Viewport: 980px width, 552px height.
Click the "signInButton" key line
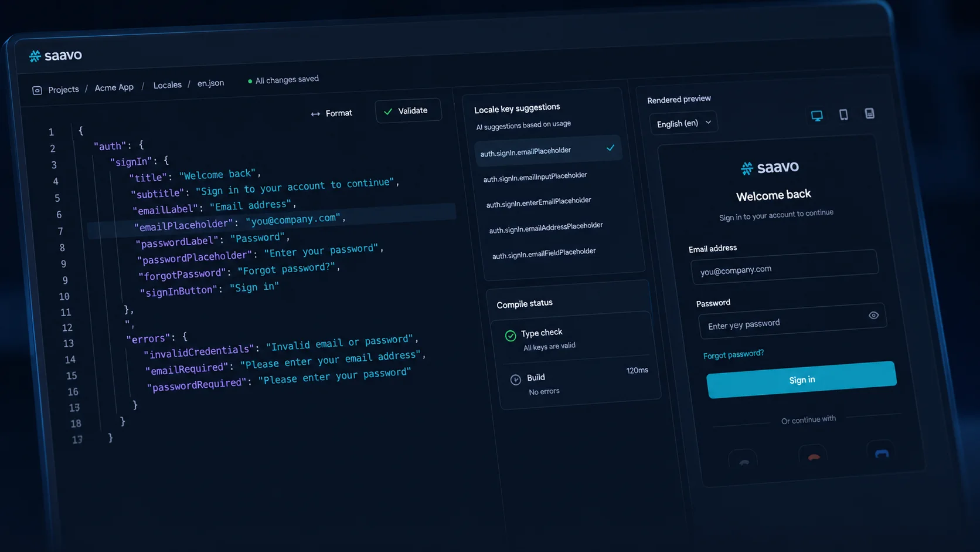click(x=209, y=289)
